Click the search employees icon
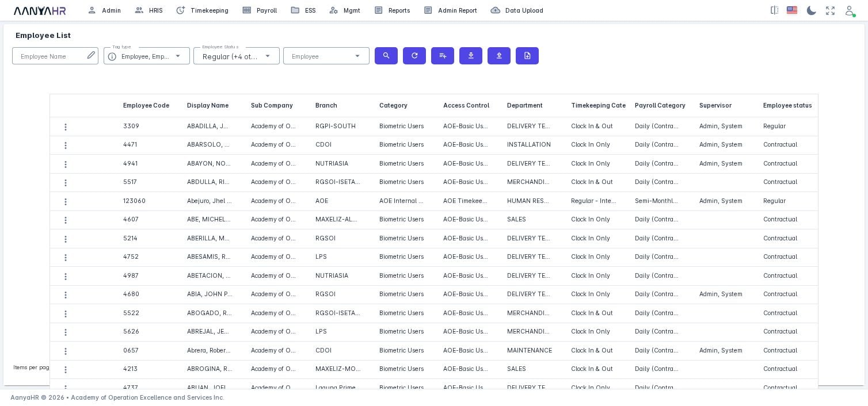Screen dimensions: 868x406 [386, 56]
